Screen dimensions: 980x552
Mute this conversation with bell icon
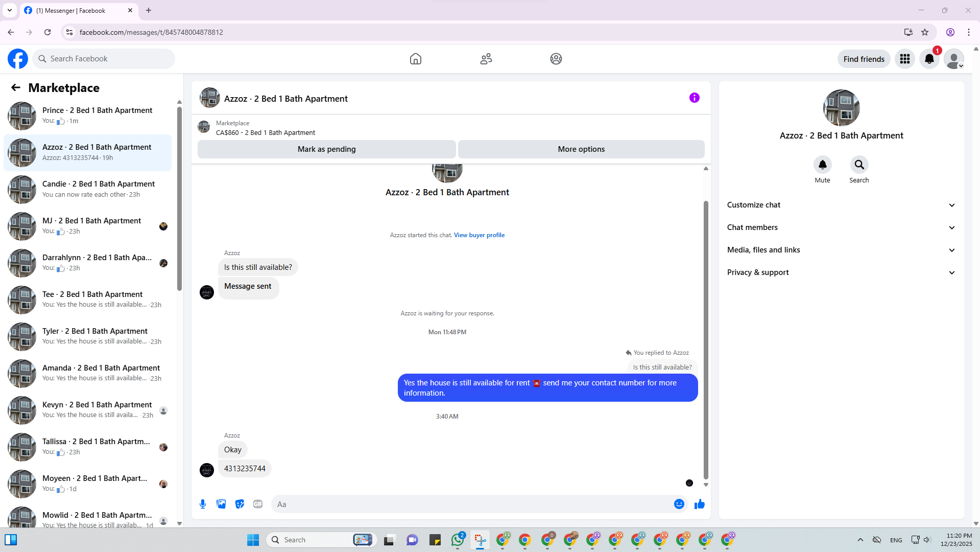coord(823,165)
